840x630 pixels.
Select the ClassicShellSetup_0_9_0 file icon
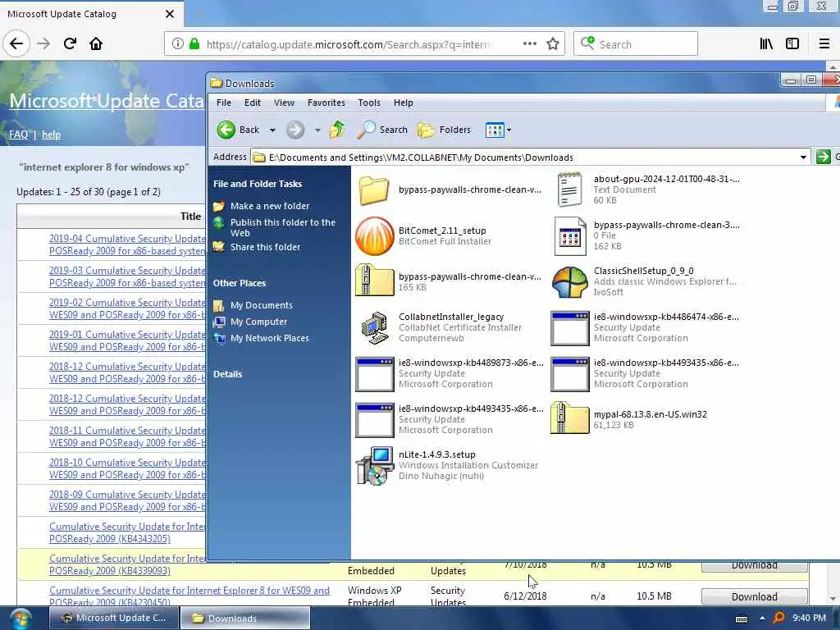coord(569,282)
